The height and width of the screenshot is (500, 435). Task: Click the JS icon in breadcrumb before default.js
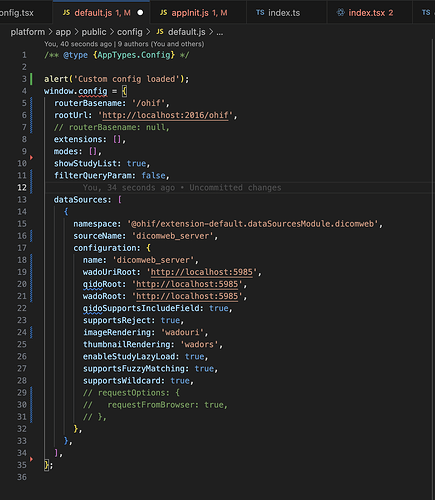click(x=160, y=32)
